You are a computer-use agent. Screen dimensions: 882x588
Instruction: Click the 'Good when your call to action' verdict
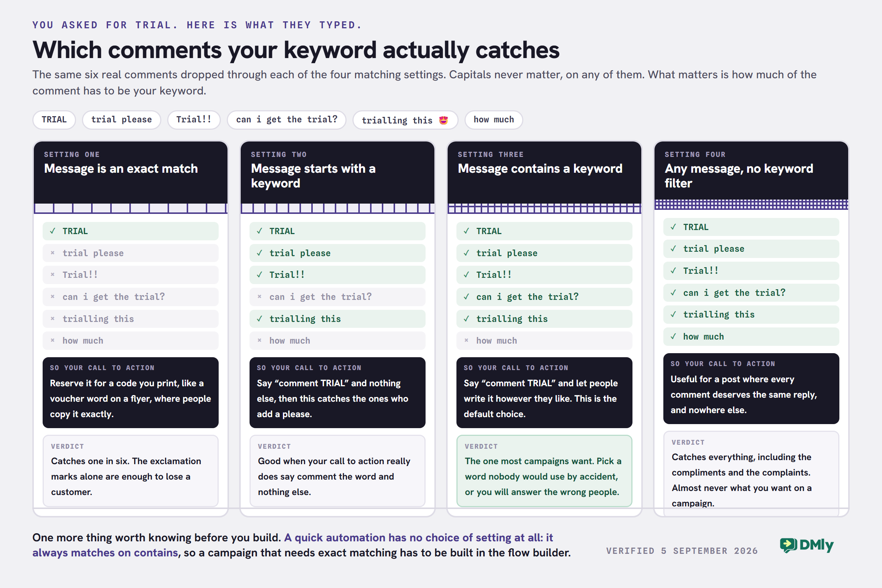337,471
